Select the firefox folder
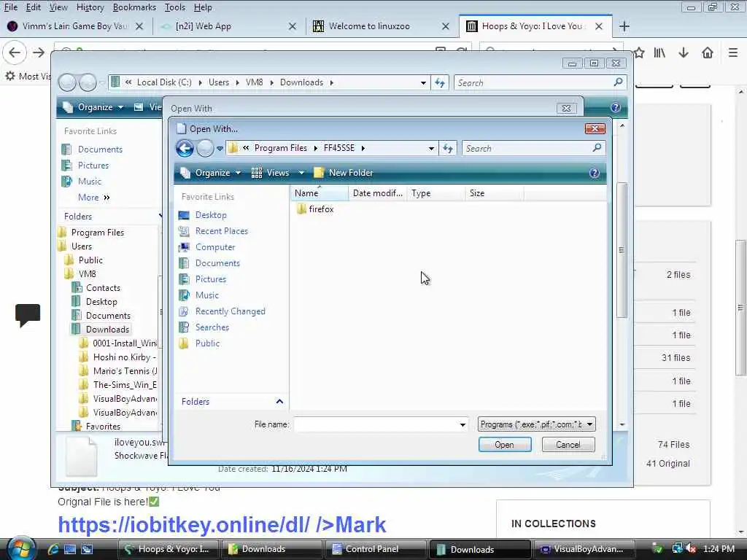Screen dimensions: 747x560 pyautogui.click(x=315, y=209)
